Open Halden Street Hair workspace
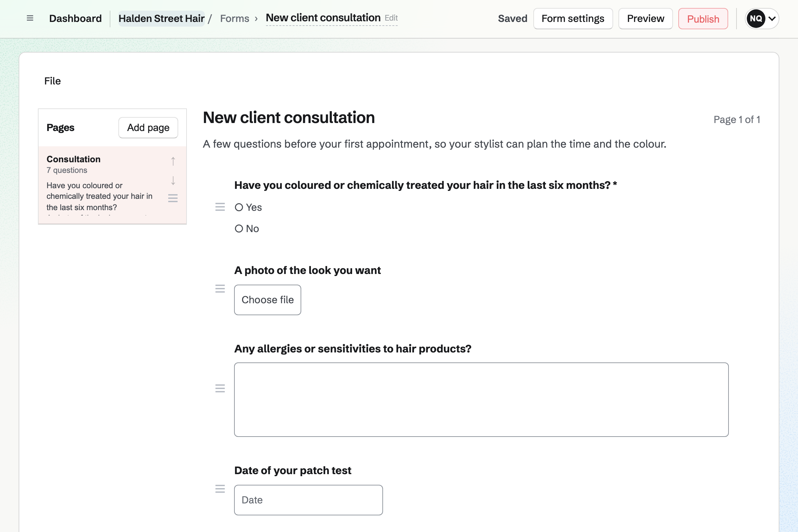The image size is (798, 532). (x=162, y=19)
